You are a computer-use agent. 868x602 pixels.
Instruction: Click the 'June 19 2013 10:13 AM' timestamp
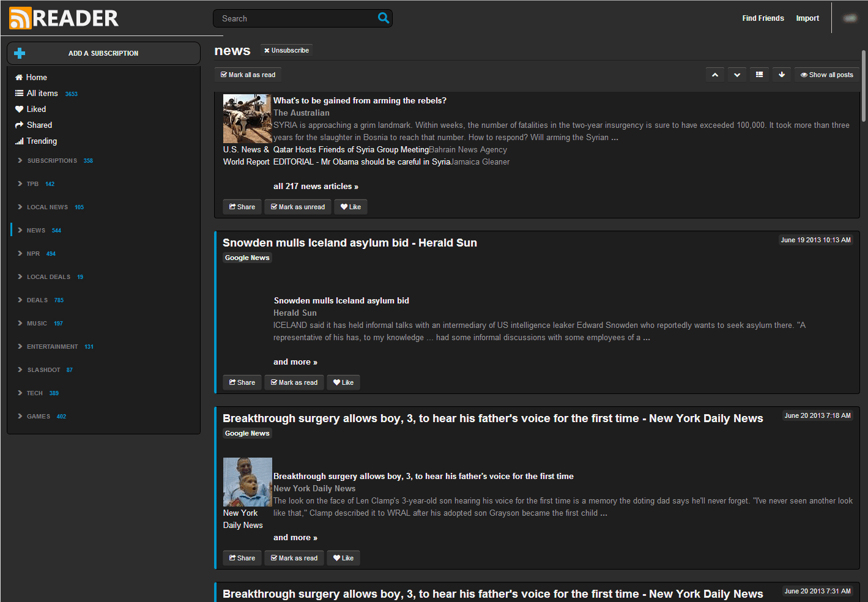point(815,240)
